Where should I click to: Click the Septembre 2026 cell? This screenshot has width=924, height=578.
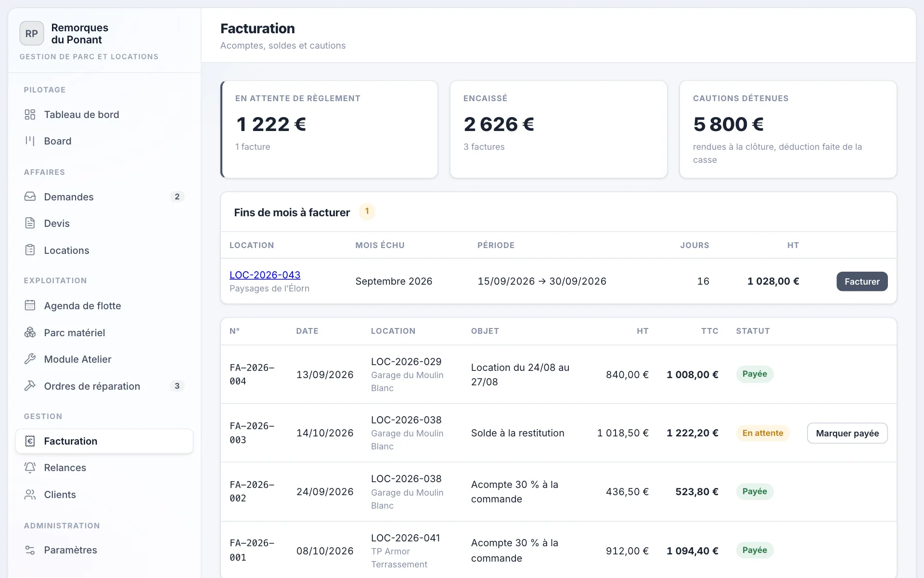pos(394,281)
